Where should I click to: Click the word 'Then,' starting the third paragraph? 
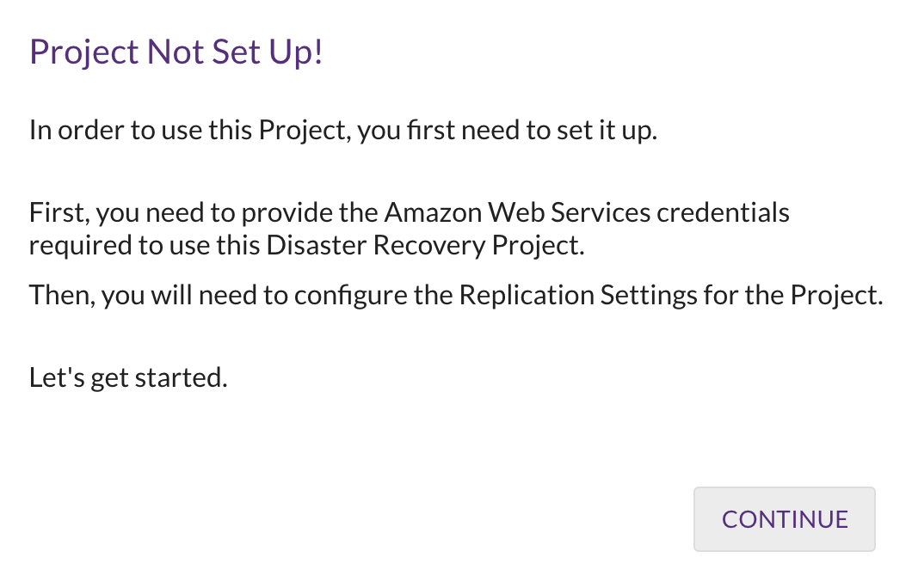click(56, 295)
